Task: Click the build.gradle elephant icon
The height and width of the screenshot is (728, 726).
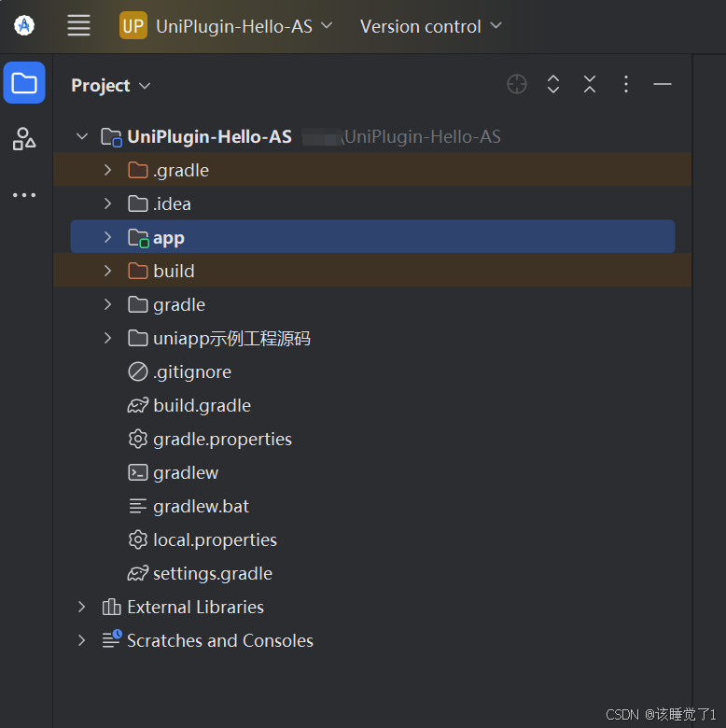Action: [x=138, y=405]
